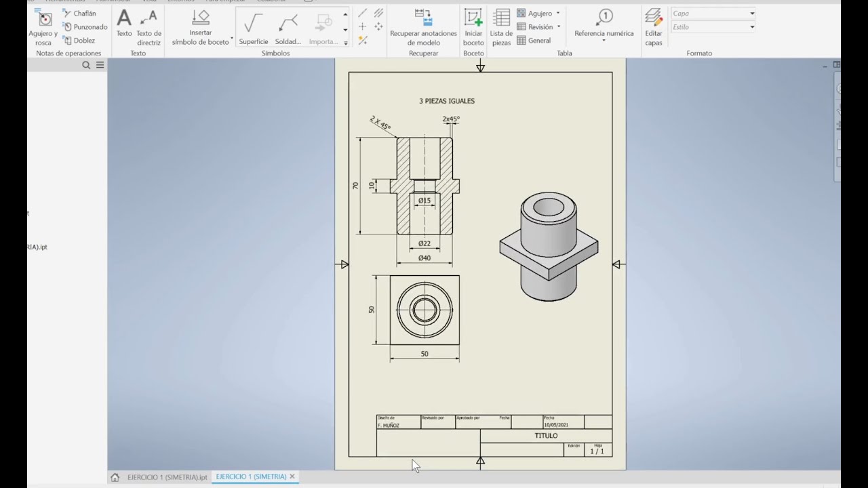Click the Ø22 diameter dimension

tap(425, 243)
